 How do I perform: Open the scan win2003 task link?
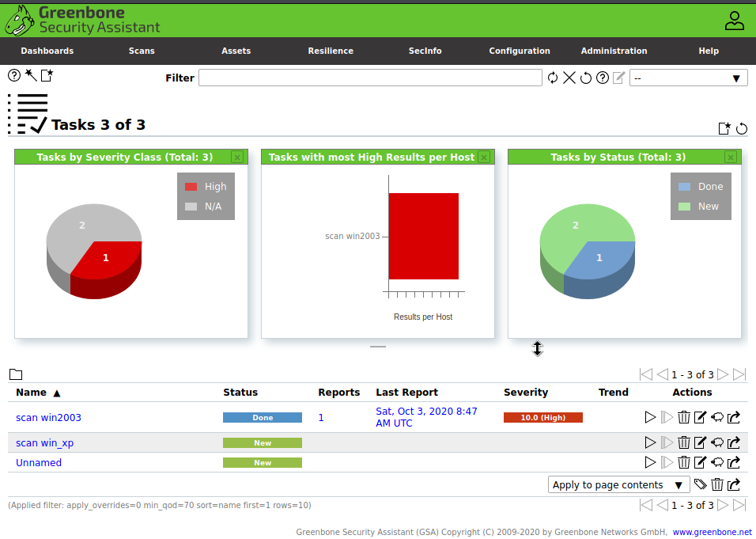coord(49,417)
